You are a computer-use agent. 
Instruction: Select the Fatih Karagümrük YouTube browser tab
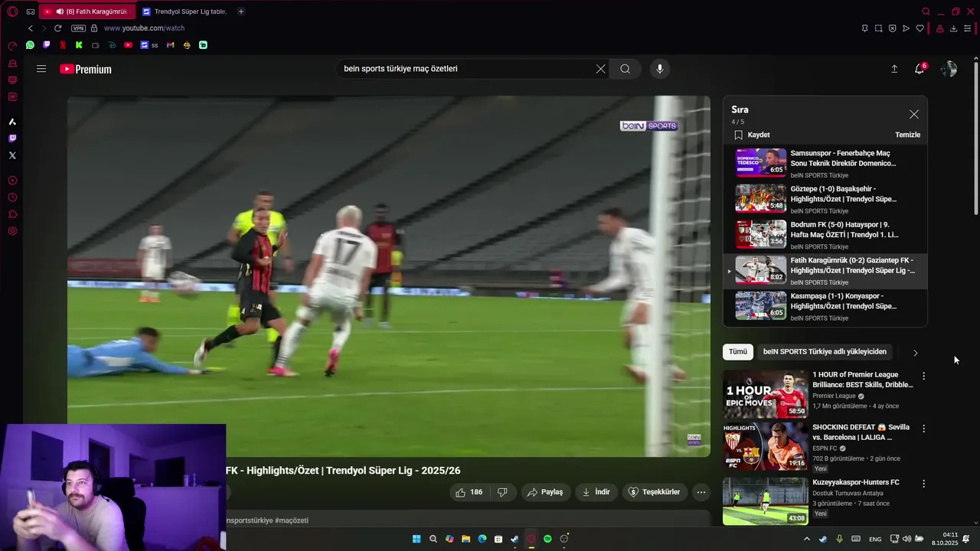click(86, 11)
